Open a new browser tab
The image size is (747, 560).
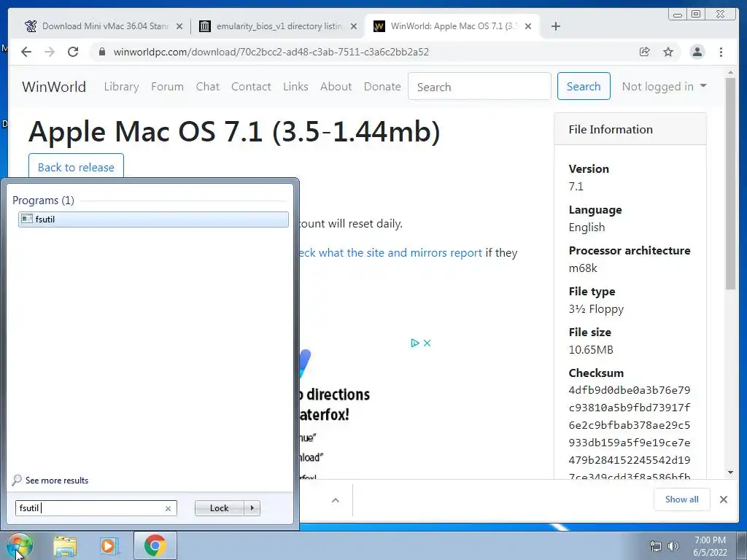tap(555, 26)
